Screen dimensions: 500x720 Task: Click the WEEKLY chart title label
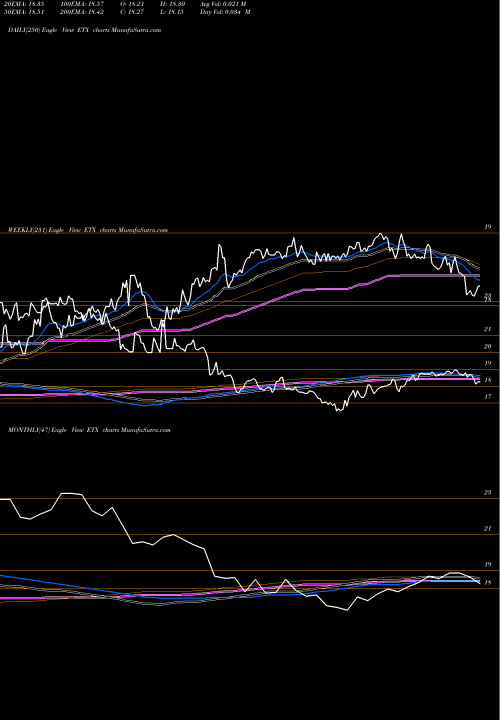point(88,230)
